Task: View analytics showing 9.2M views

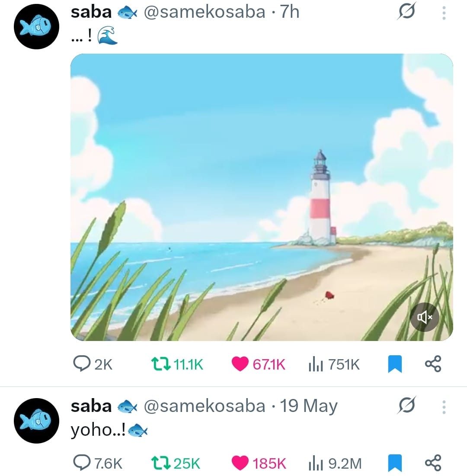Action: click(x=335, y=463)
